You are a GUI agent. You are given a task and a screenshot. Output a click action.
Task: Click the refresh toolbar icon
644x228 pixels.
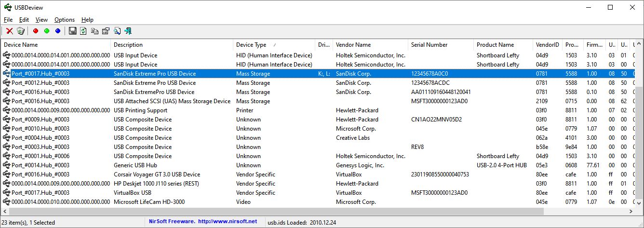pos(83,31)
